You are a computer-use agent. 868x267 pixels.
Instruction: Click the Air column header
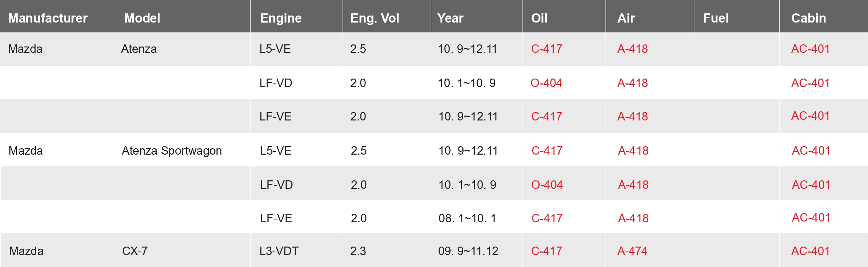[x=626, y=18]
